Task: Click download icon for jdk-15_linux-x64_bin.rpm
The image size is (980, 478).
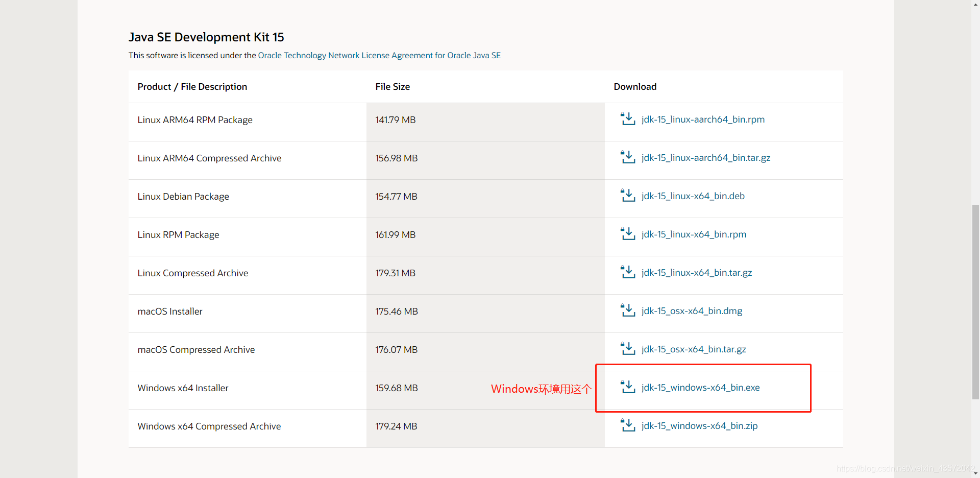Action: (627, 234)
